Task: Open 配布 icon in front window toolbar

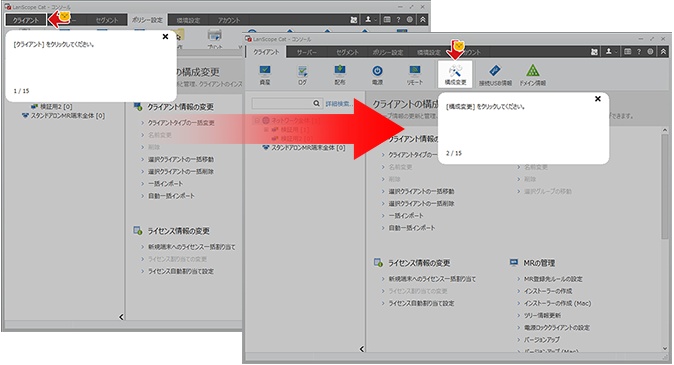Action: pyautogui.click(x=340, y=74)
